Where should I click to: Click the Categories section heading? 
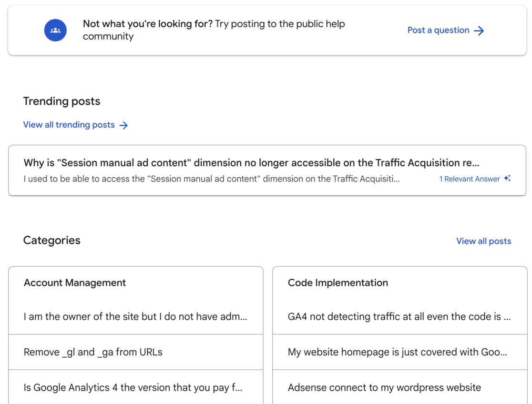coord(51,241)
